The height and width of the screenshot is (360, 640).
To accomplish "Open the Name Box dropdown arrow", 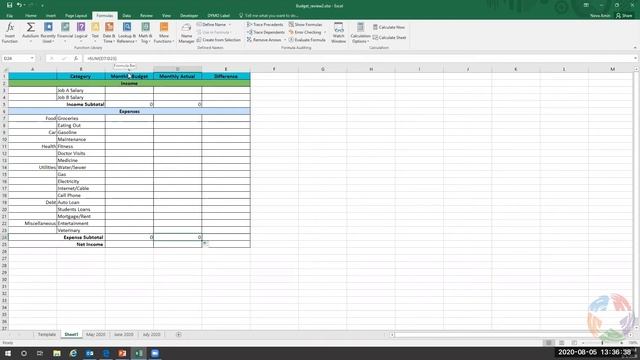I will click(x=32, y=58).
